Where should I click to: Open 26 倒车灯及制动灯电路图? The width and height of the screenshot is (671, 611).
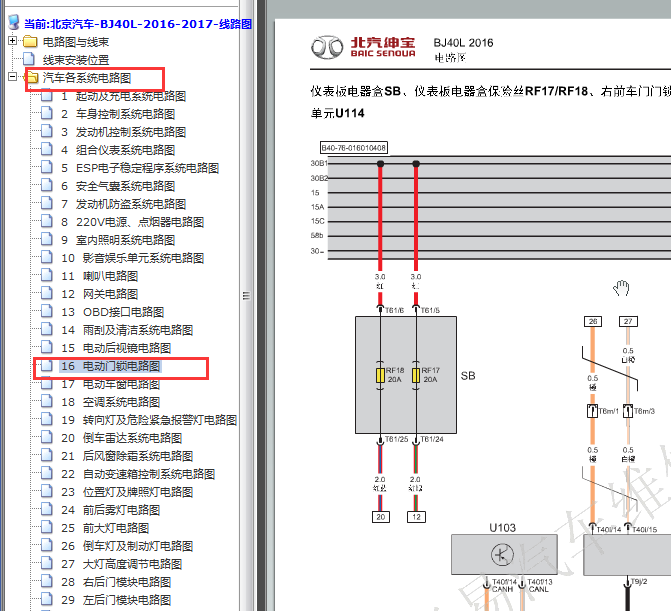pos(127,546)
